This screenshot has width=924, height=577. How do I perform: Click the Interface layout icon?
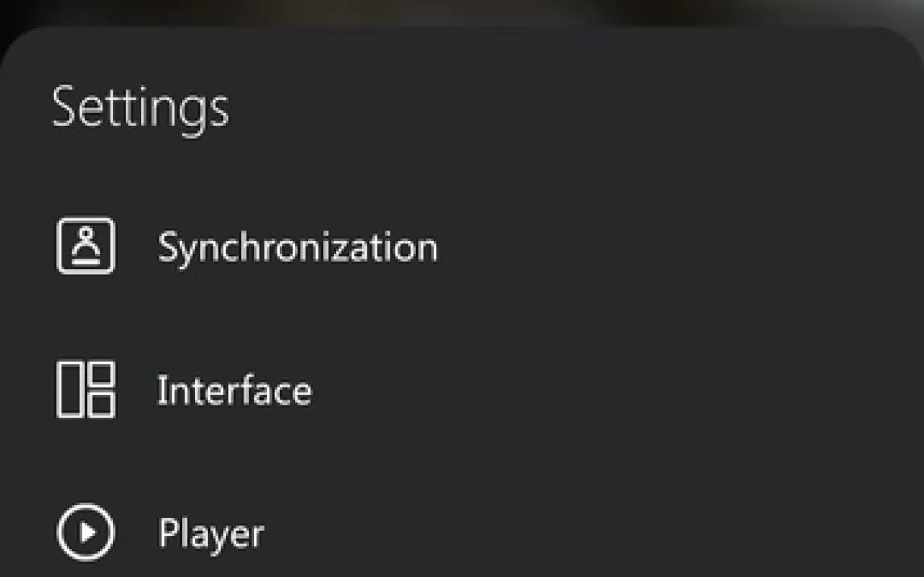pyautogui.click(x=85, y=389)
